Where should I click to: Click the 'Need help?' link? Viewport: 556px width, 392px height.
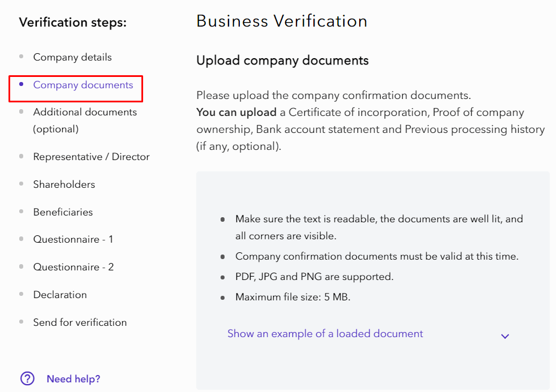pos(74,379)
